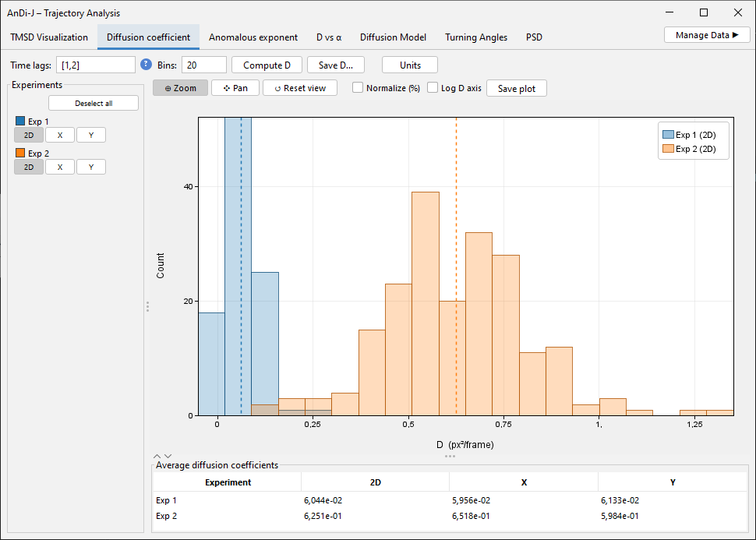Toggle the X axis button under Exp 2
This screenshot has width=756, height=540.
pos(60,167)
